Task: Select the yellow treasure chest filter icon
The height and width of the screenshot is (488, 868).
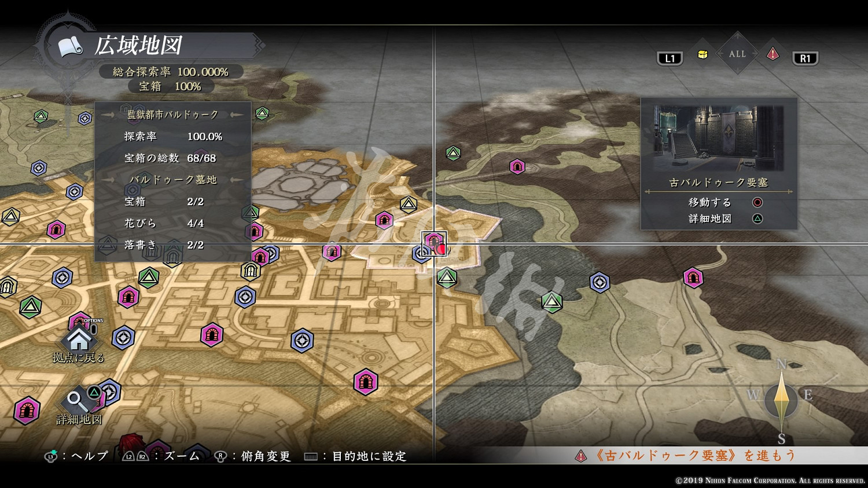Action: click(x=703, y=54)
